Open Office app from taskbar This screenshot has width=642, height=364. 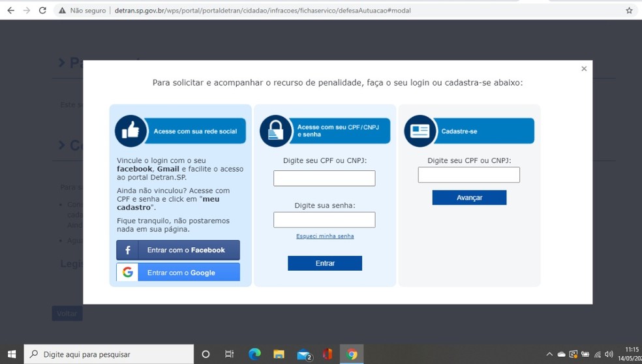tap(328, 354)
